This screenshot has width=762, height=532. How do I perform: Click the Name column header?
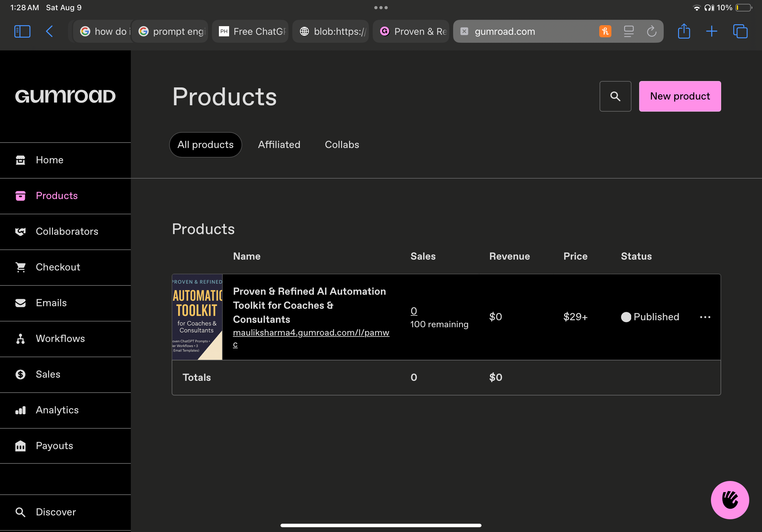coord(247,256)
